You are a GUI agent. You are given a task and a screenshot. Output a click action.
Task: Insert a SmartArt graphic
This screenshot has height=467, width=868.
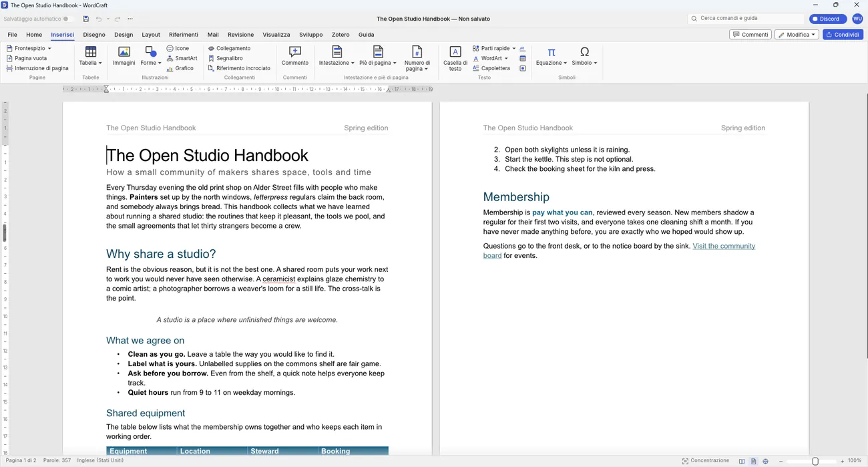coord(182,58)
